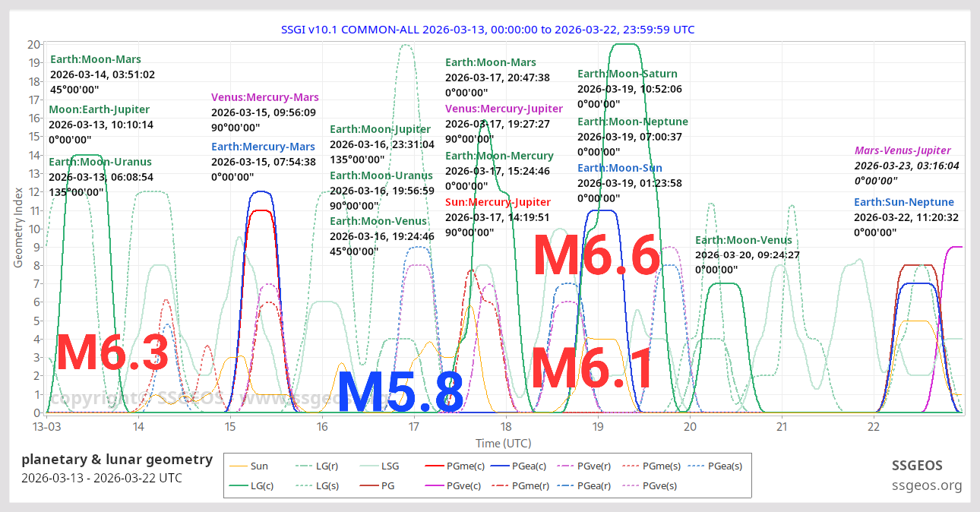The width and height of the screenshot is (980, 512).
Task: Select the LSG legend icon
Action: (368, 466)
